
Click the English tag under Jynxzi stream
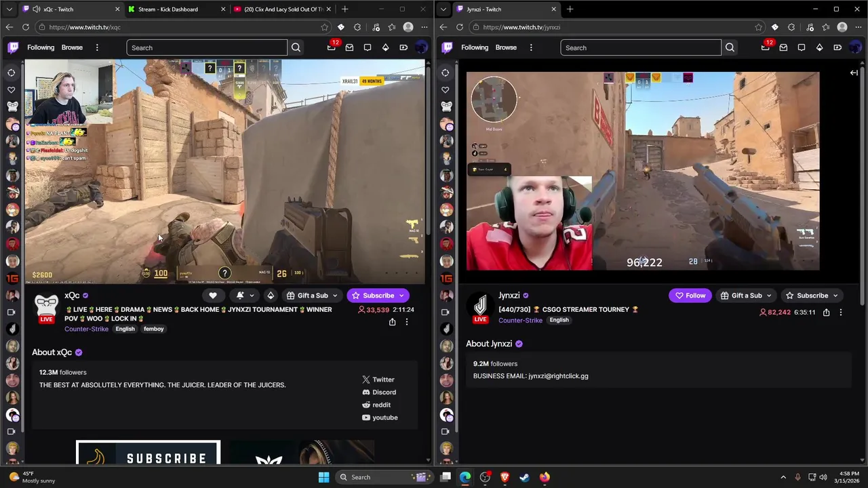(x=559, y=320)
